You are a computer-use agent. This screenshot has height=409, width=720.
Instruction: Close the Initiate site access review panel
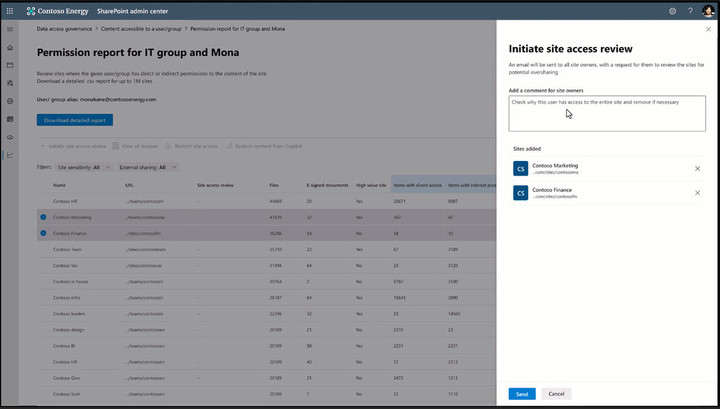(x=708, y=29)
